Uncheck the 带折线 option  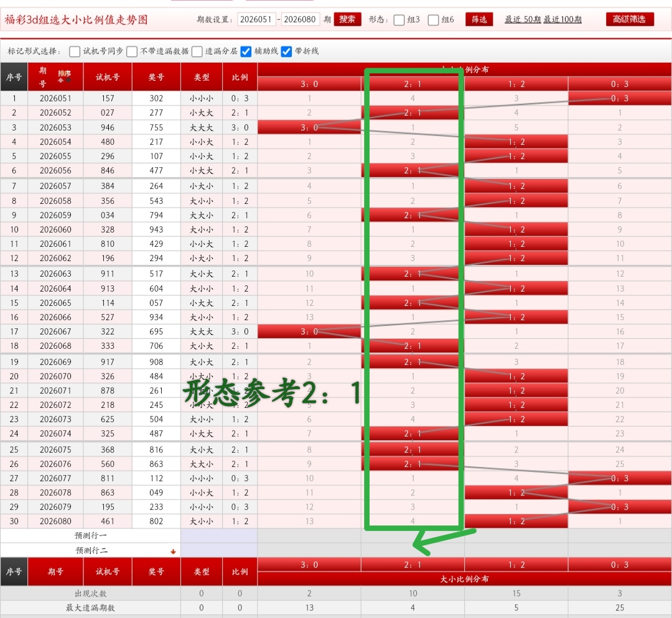pyautogui.click(x=287, y=52)
